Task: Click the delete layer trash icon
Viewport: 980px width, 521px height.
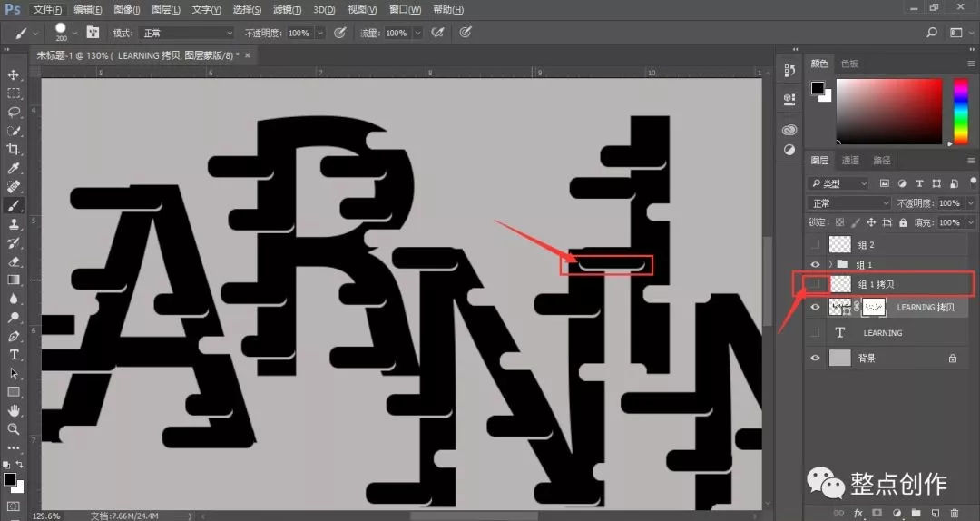Action: tap(955, 513)
